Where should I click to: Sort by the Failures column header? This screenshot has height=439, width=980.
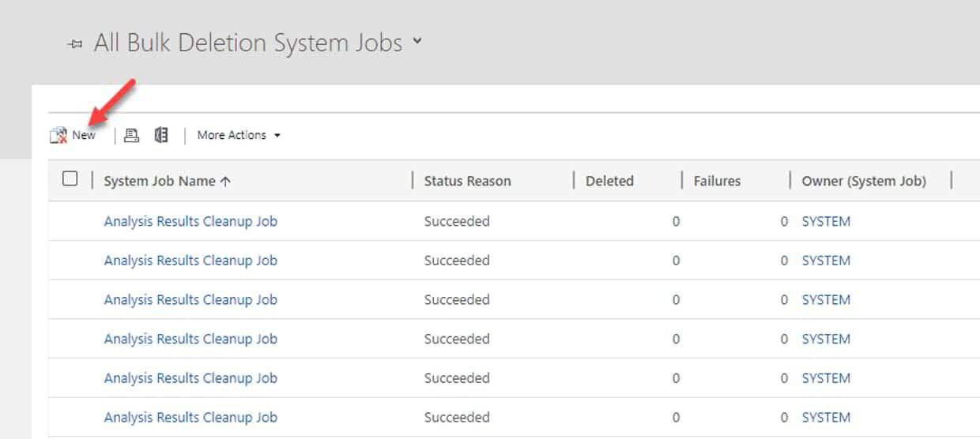pyautogui.click(x=717, y=181)
